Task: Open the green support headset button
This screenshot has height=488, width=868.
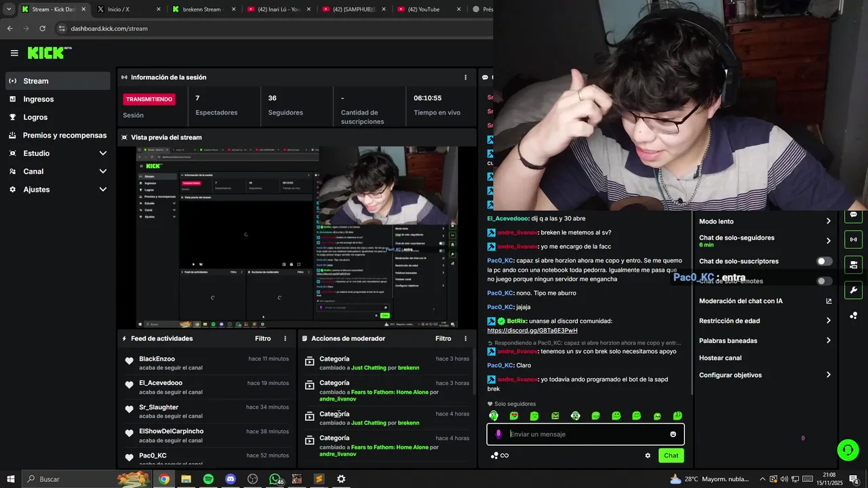Action: pos(847,449)
